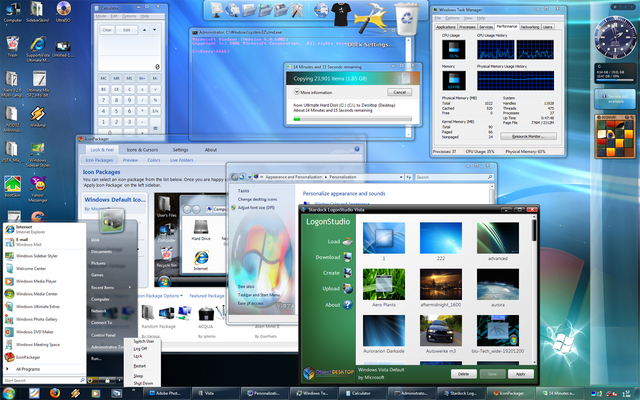Click the Calculator taskbar button
The image size is (640, 400).
[362, 393]
